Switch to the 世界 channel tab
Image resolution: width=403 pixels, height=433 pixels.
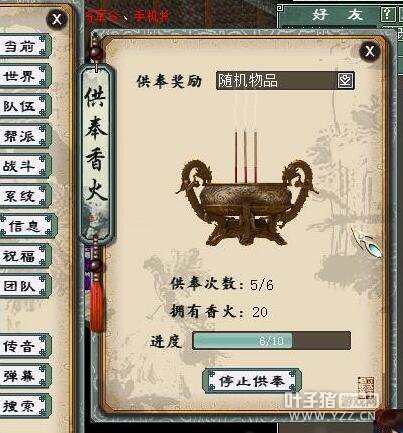pyautogui.click(x=24, y=76)
